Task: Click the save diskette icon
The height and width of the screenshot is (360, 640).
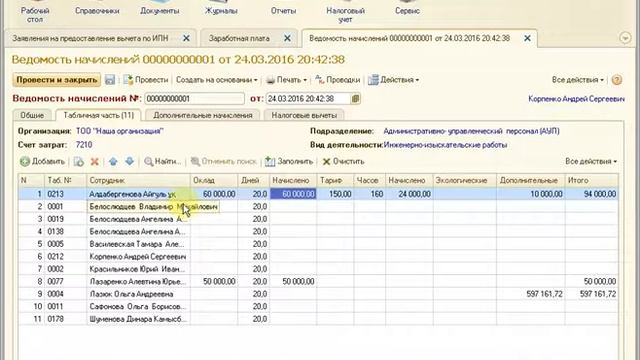Action: (110, 80)
